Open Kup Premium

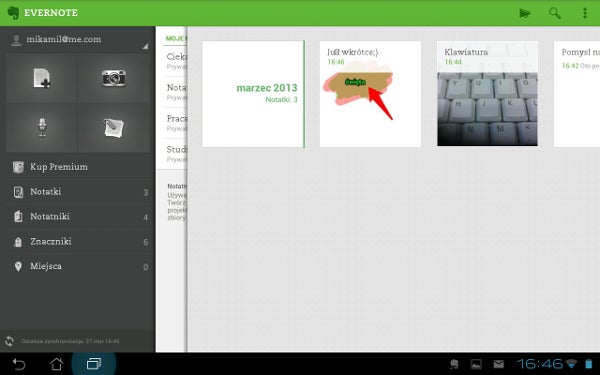click(78, 167)
